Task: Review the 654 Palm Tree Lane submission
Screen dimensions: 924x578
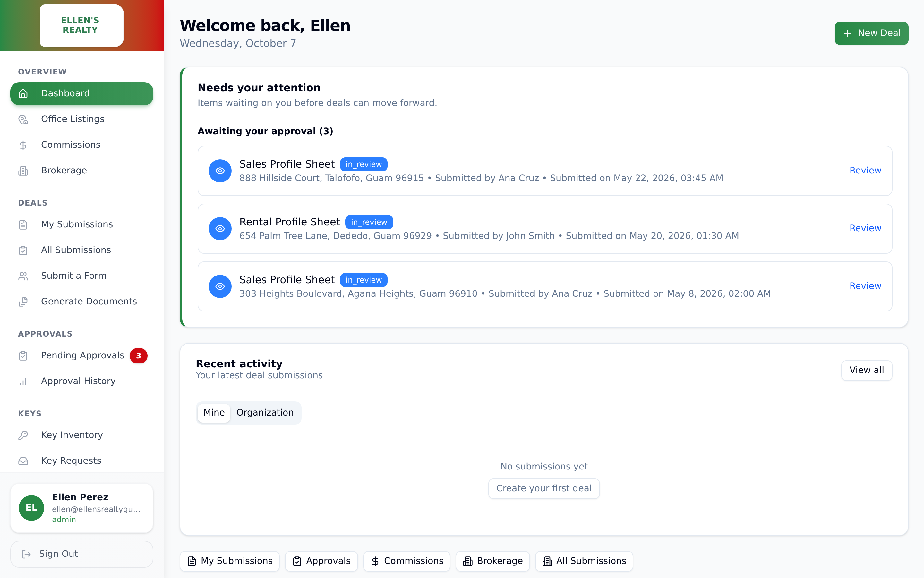Action: (x=865, y=228)
